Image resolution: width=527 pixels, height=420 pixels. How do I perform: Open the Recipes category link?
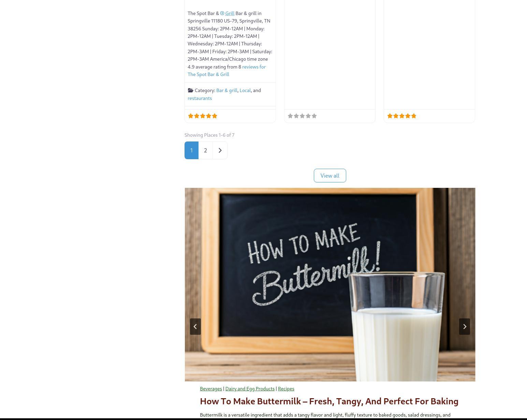286,389
